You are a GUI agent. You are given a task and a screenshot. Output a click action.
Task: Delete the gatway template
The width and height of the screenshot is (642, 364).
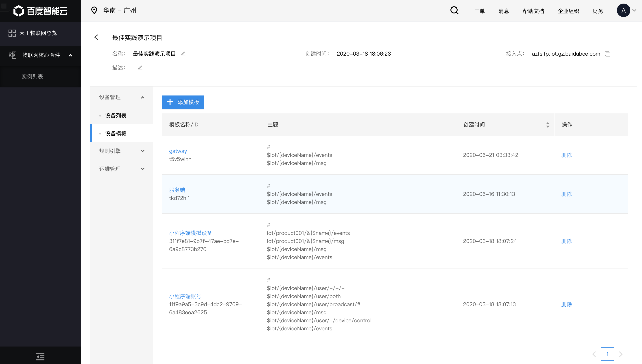click(x=566, y=155)
